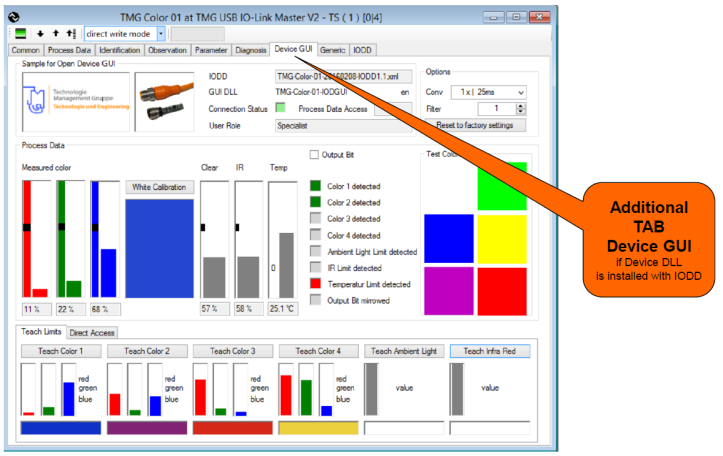
Task: Click the purple Teach Color 2 result swatch
Action: point(147,428)
